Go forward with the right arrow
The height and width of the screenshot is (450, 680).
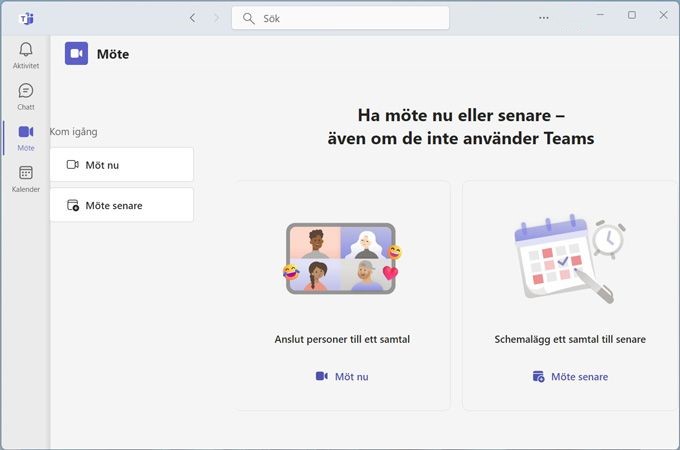pyautogui.click(x=216, y=18)
